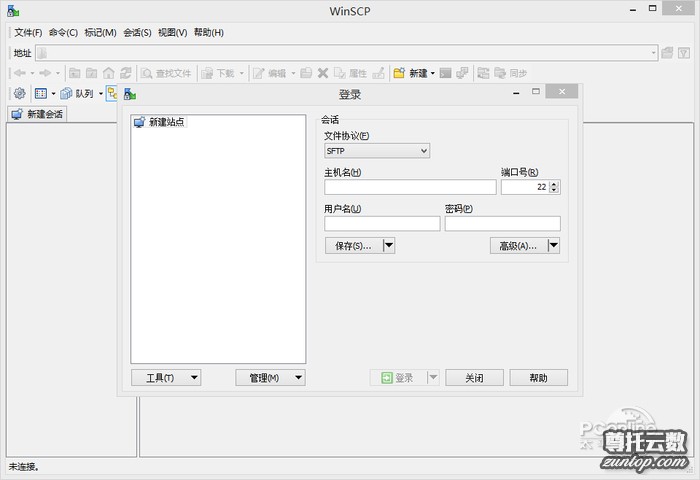Click the Login (登录) button
Screen dimensions: 700x480
[x=398, y=378]
